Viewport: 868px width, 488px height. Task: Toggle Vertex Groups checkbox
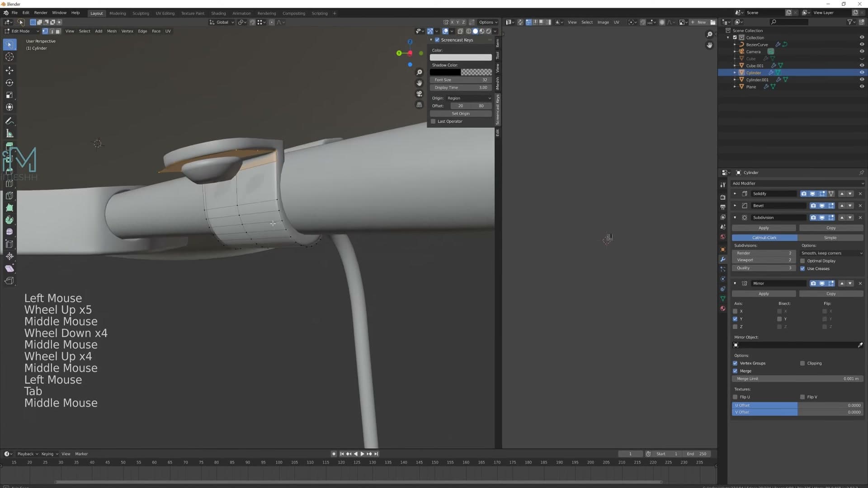[x=735, y=363]
